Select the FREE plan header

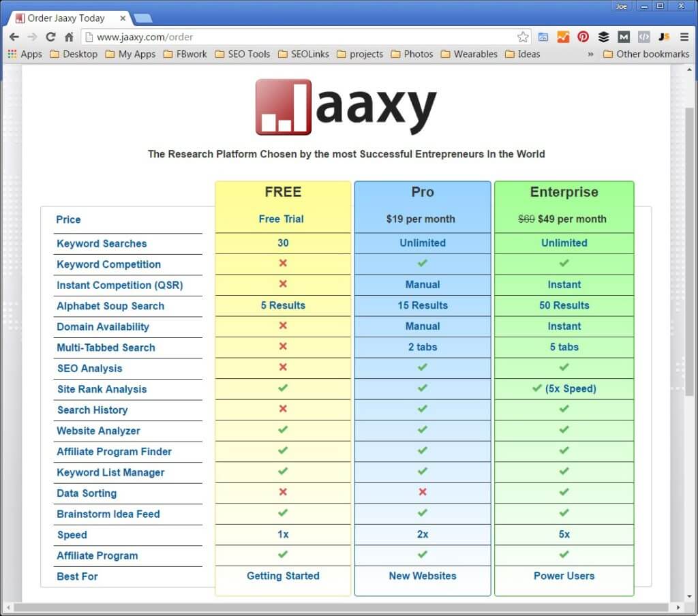point(283,192)
